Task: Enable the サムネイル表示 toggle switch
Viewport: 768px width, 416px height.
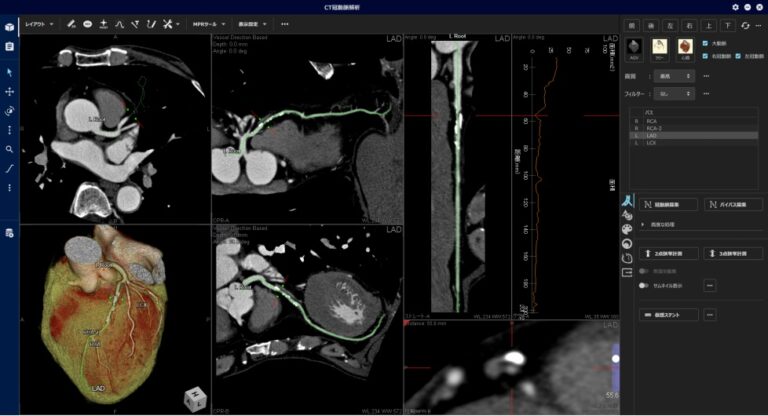Action: click(x=645, y=285)
